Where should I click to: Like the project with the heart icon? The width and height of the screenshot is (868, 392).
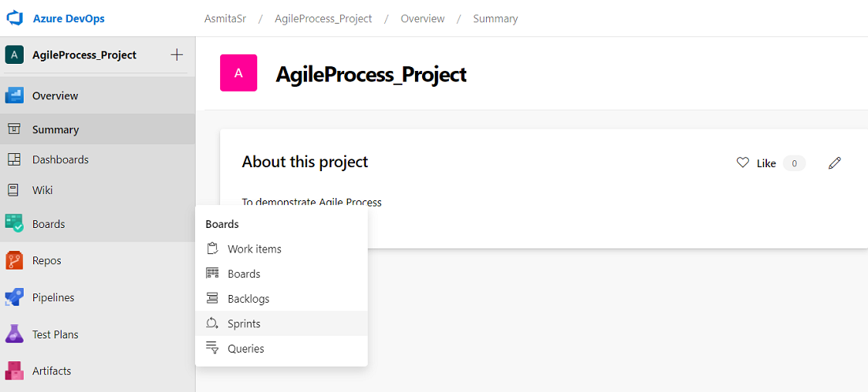743,162
